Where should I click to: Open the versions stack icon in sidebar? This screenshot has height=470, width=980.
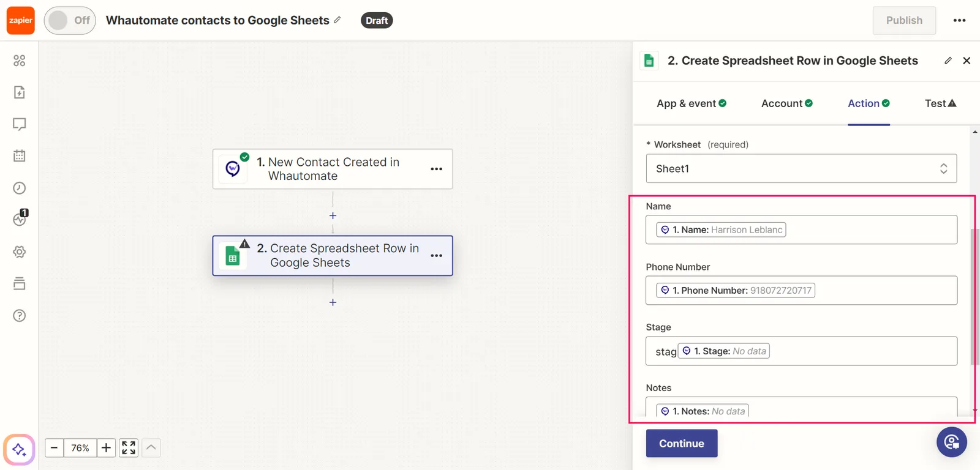(x=20, y=283)
